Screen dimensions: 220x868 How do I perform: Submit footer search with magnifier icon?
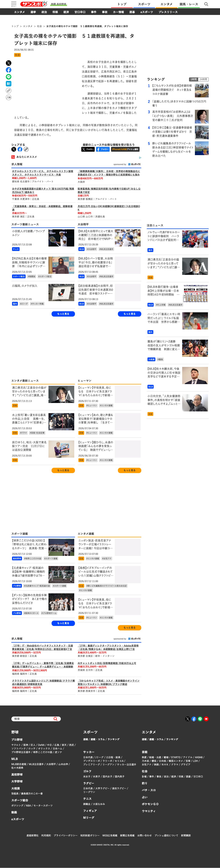pos(55,719)
